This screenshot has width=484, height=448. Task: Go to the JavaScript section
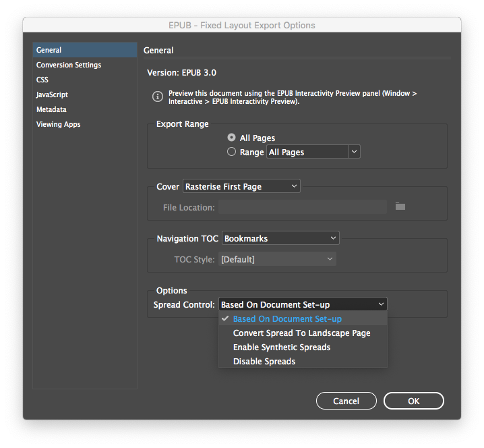coord(52,94)
